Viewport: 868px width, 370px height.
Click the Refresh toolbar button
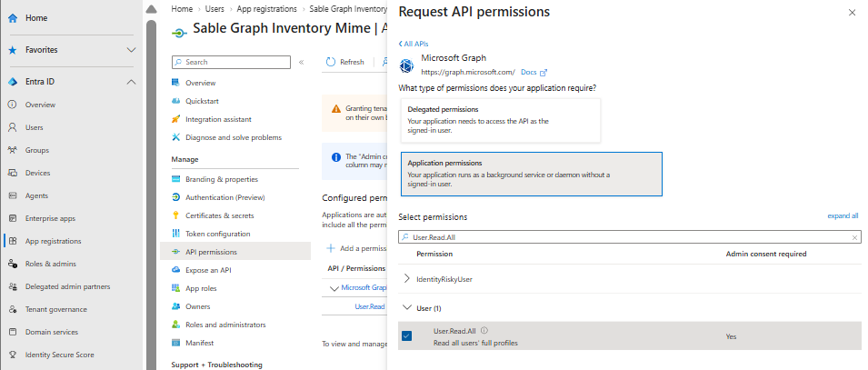pyautogui.click(x=345, y=62)
